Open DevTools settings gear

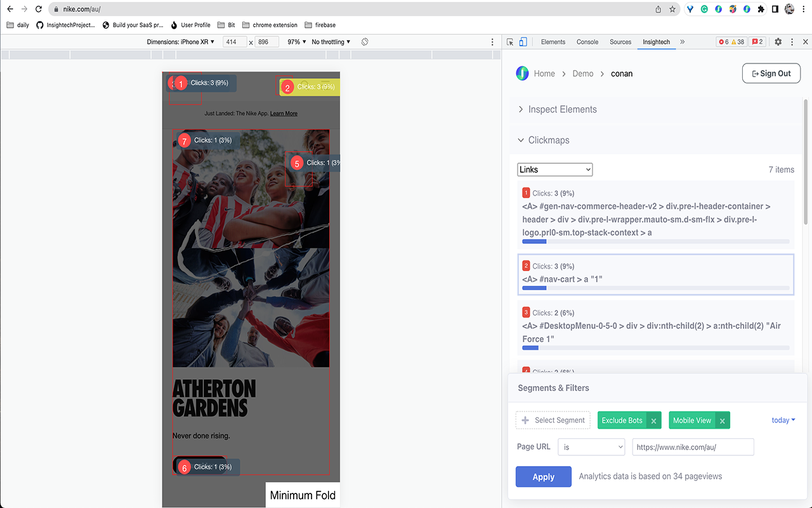pos(778,41)
